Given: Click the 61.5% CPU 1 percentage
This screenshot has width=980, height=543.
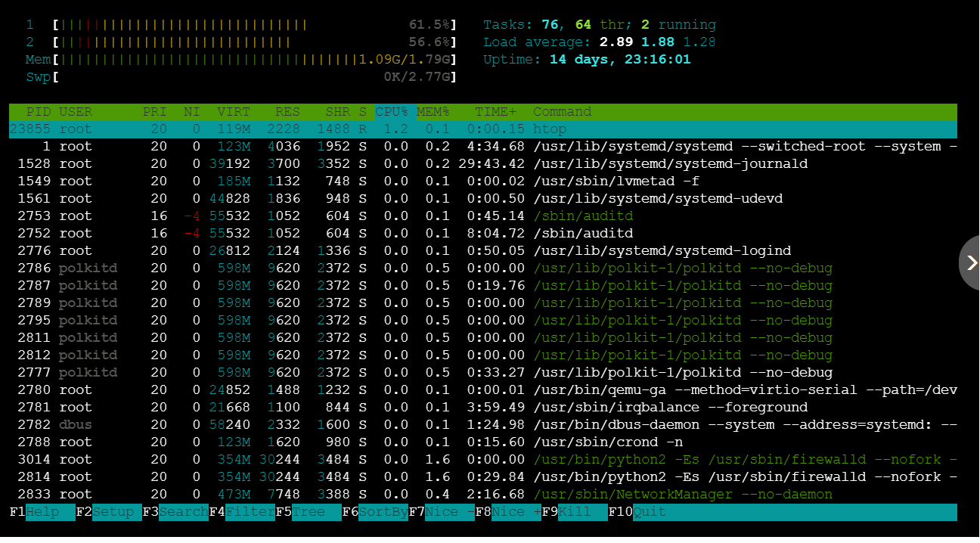Looking at the screenshot, I should point(430,25).
